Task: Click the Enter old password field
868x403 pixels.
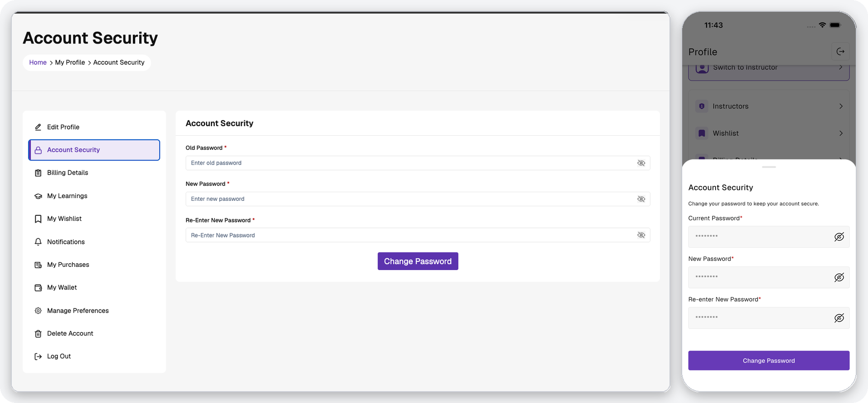Action: 418,163
